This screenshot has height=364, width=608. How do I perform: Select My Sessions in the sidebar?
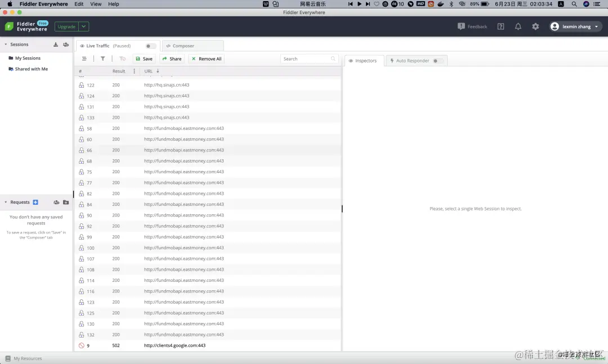[x=28, y=58]
